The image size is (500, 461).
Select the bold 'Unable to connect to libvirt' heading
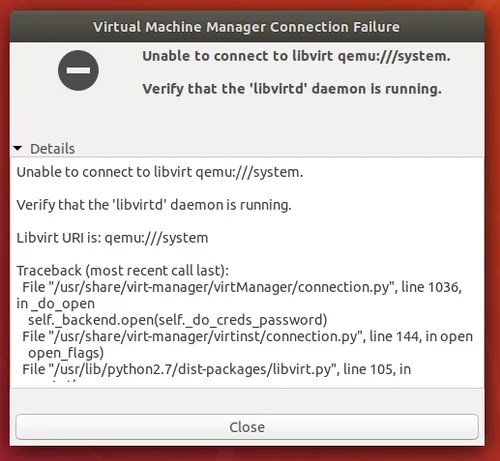coord(296,56)
